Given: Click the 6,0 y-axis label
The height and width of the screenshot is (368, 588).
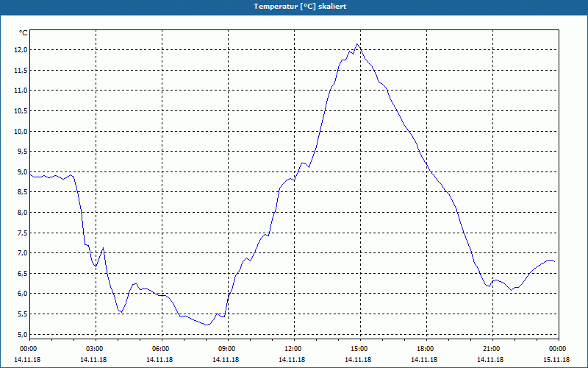Looking at the screenshot, I should [x=22, y=294].
